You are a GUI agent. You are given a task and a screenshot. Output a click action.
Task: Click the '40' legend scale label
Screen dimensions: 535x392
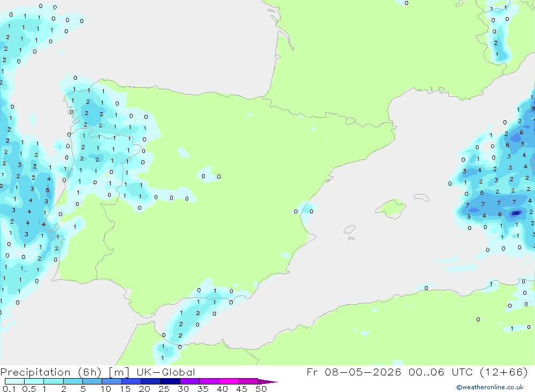coord(223,389)
